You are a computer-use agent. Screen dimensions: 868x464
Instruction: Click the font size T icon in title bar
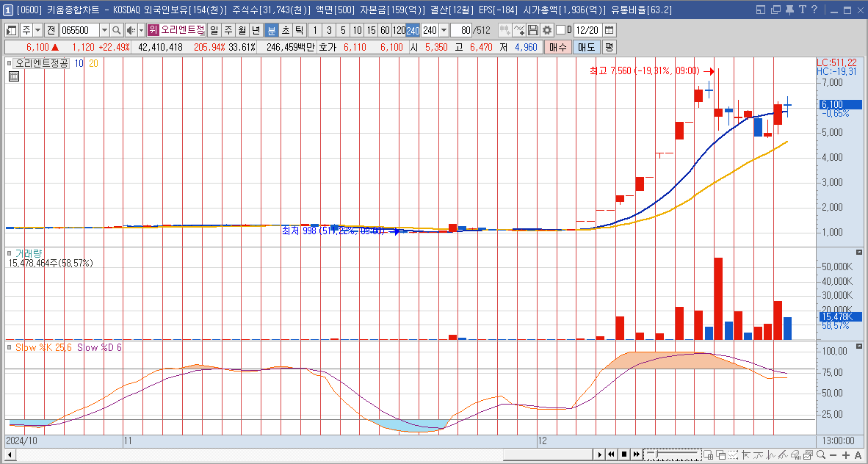coord(802,10)
